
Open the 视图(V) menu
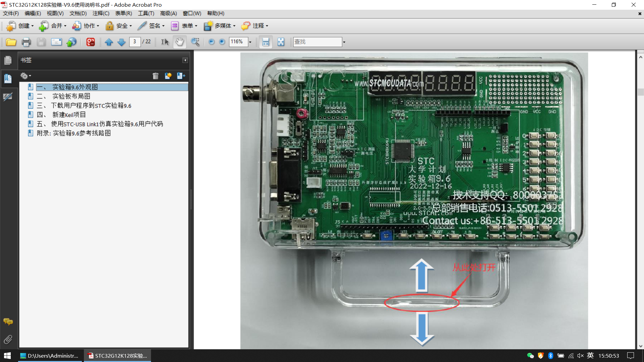55,13
